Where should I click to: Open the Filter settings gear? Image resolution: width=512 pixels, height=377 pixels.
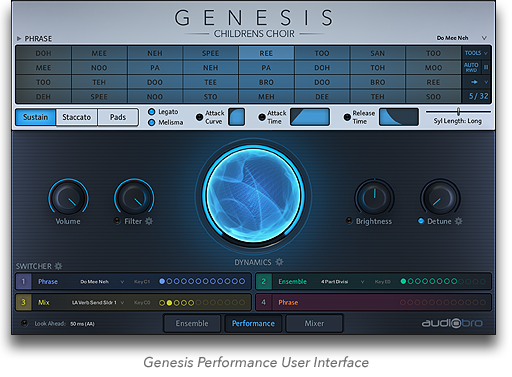click(x=149, y=221)
